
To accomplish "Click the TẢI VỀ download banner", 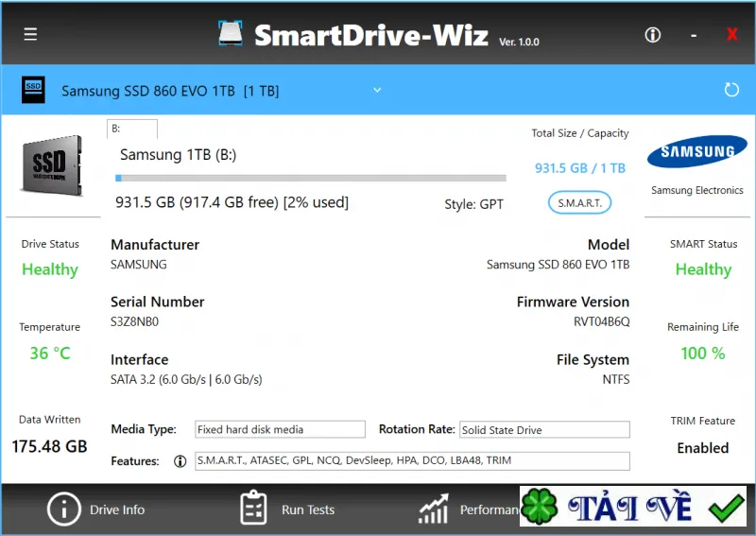I will pyautogui.click(x=633, y=506).
